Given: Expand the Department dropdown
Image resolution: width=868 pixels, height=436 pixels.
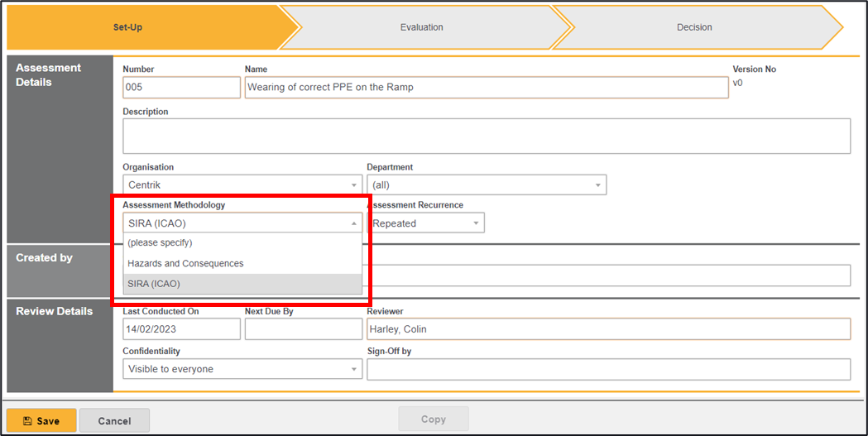Looking at the screenshot, I should 486,185.
